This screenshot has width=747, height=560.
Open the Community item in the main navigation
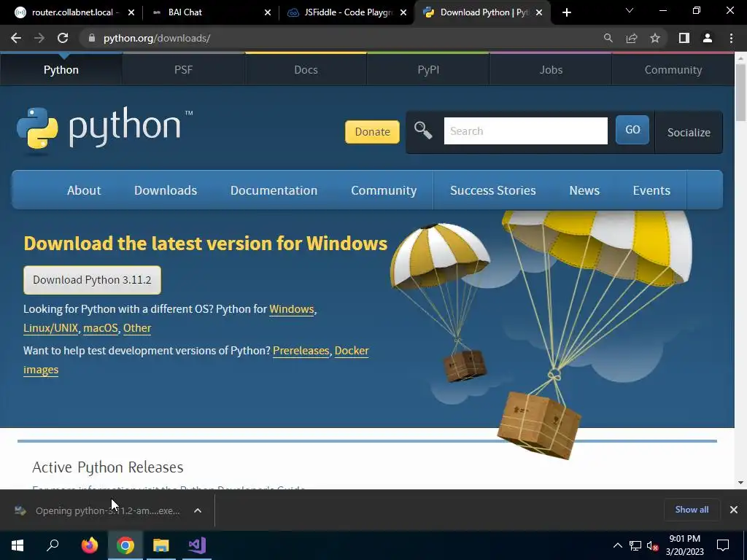tap(384, 190)
